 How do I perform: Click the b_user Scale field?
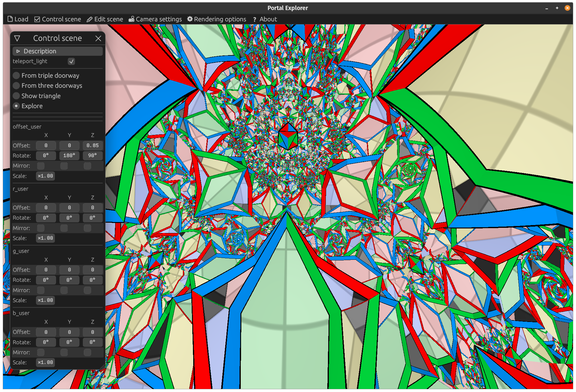coord(45,362)
